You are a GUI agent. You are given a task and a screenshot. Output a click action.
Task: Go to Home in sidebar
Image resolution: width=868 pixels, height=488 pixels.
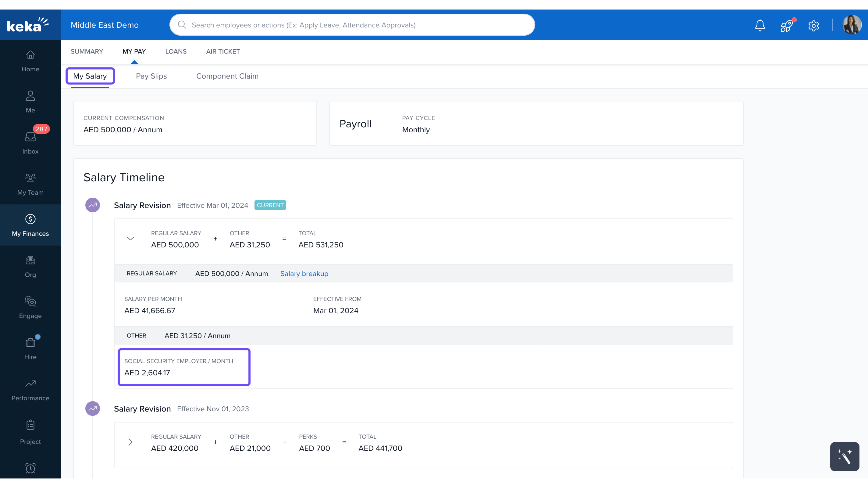(30, 61)
